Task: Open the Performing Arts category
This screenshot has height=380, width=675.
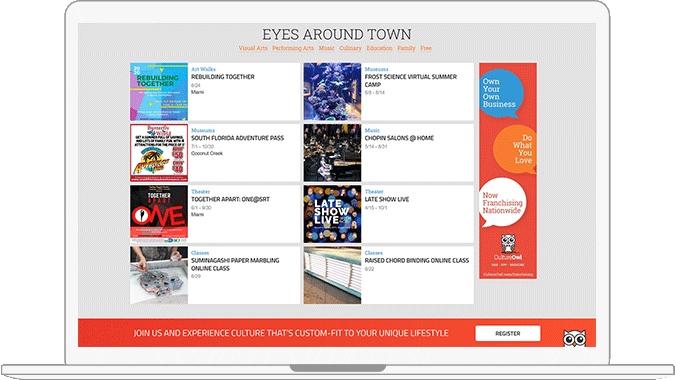Action: click(293, 48)
